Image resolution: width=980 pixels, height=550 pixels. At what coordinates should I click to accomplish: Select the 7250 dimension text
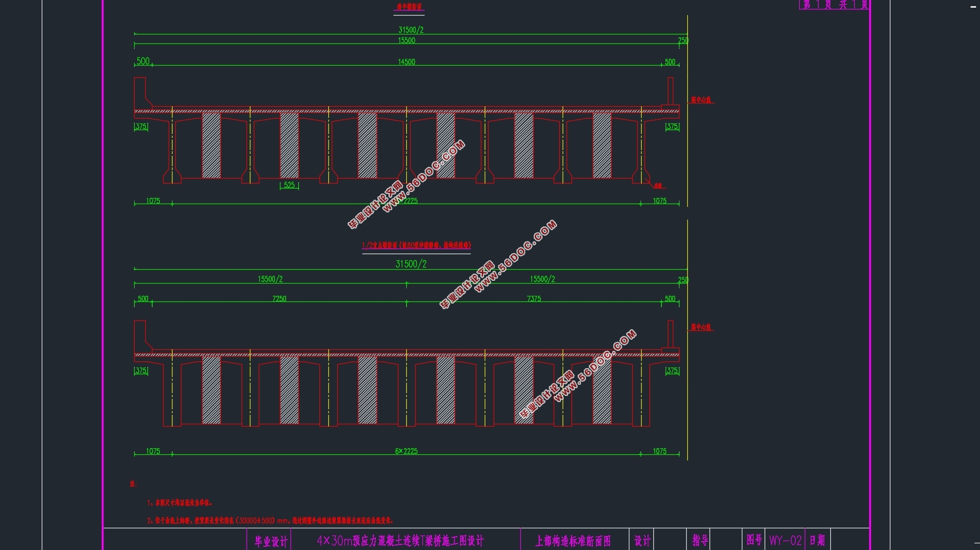[x=279, y=299]
